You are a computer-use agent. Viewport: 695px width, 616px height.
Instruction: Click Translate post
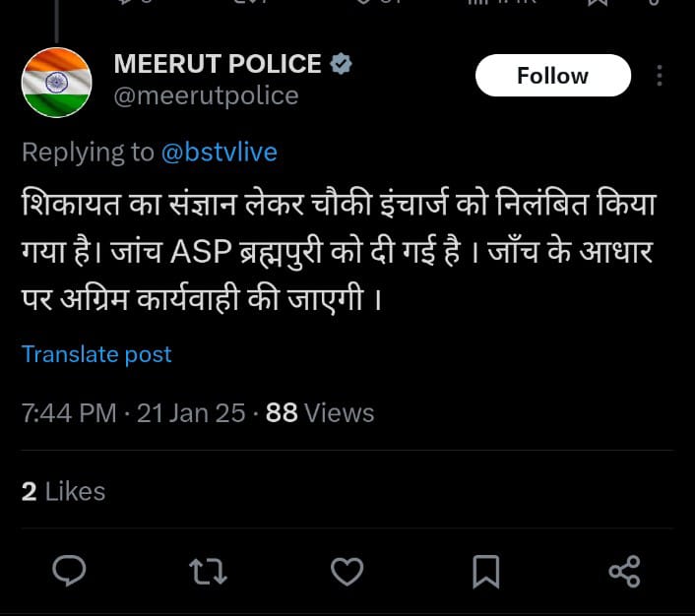(x=96, y=354)
